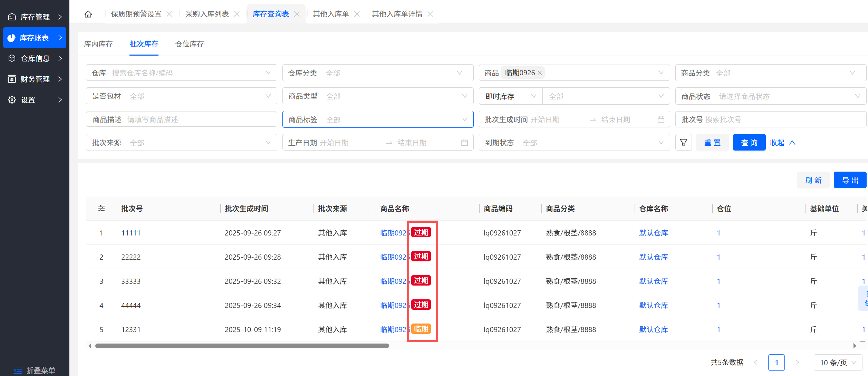Open the 生产日期 calendar picker icon
The height and width of the screenshot is (376, 868).
click(464, 143)
